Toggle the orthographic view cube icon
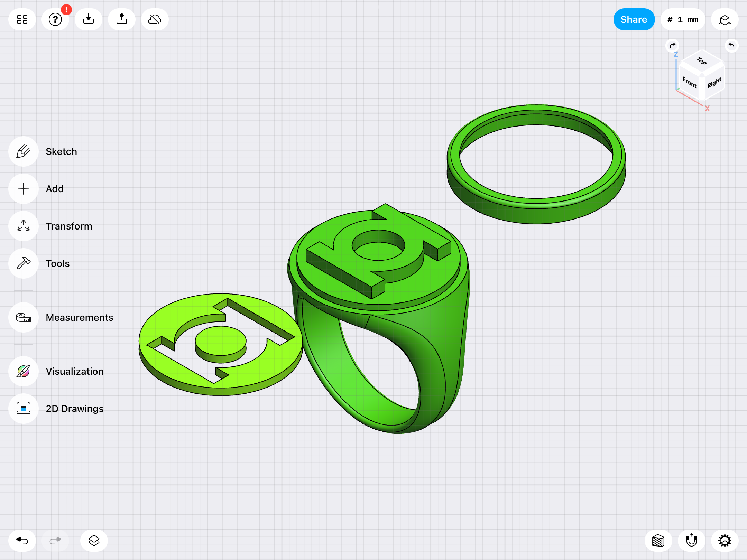Screen dimensions: 747x560 725,19
